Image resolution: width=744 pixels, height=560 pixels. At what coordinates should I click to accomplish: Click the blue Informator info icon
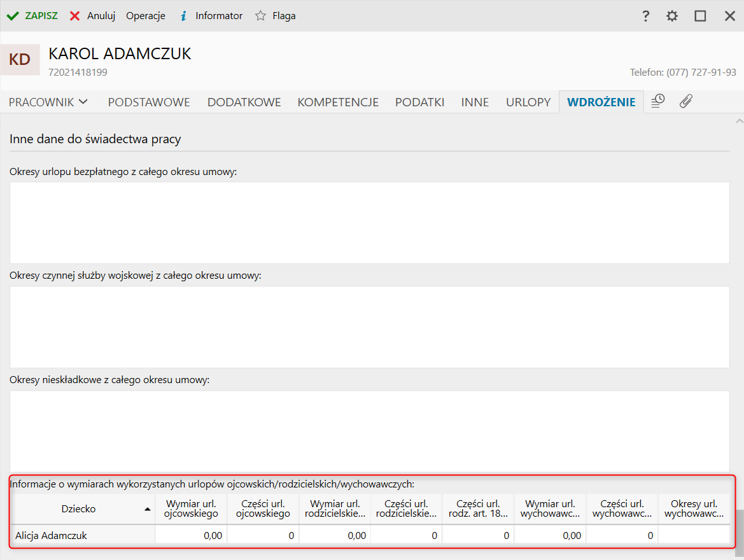[x=183, y=16]
